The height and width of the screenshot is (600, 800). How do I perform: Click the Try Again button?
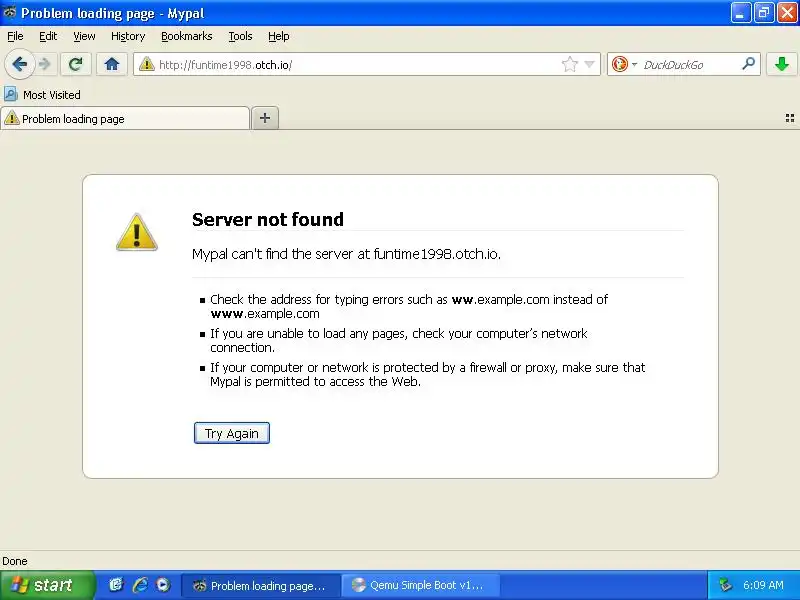(x=232, y=433)
